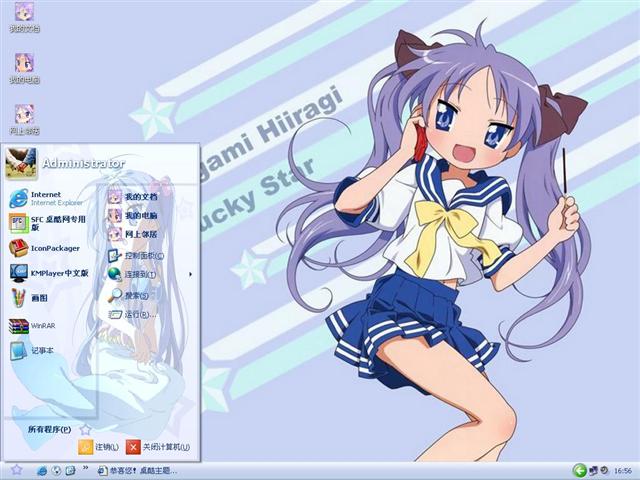Launch Internet Explorer from start menu

pyautogui.click(x=46, y=198)
